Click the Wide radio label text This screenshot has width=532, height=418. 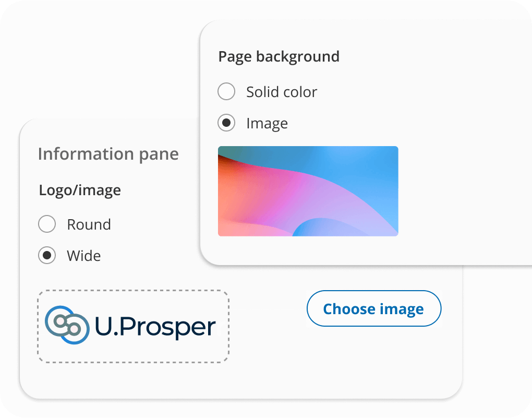coord(84,255)
